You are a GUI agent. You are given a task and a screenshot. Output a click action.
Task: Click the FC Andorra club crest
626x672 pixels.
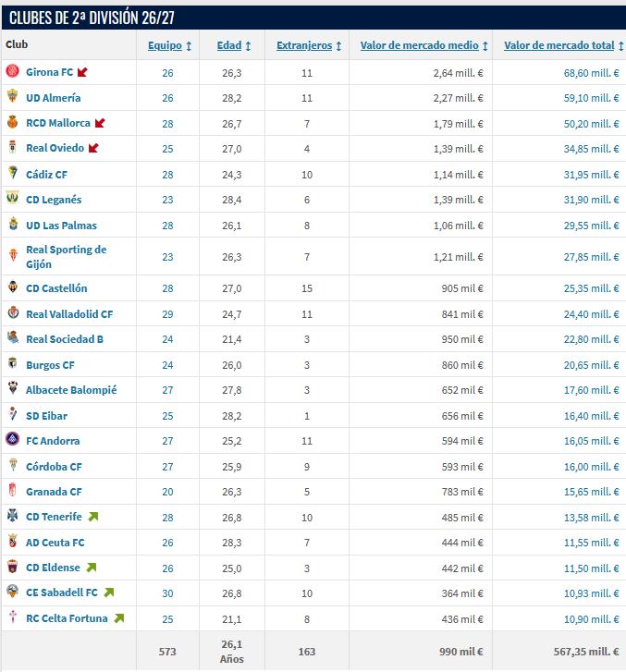pyautogui.click(x=12, y=439)
